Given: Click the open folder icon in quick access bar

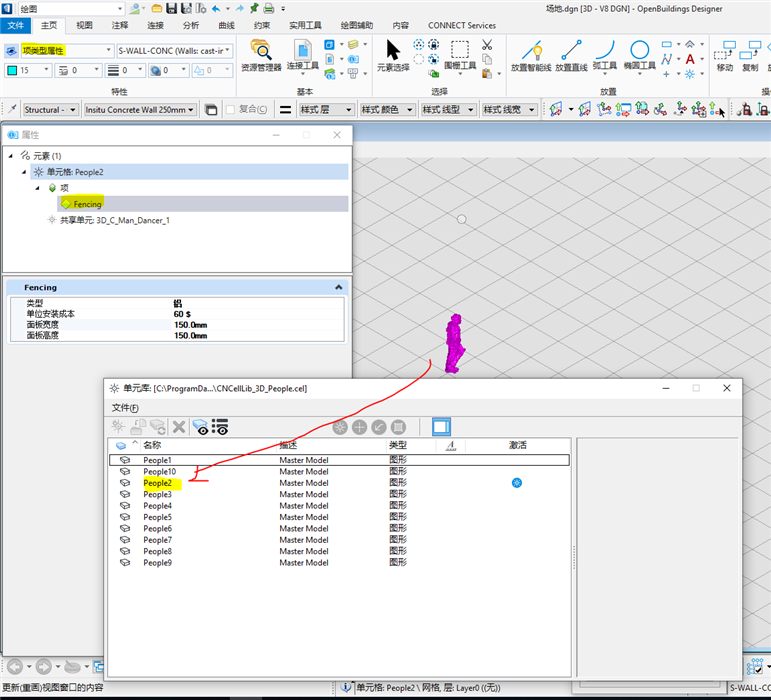Looking at the screenshot, I should (x=156, y=8).
